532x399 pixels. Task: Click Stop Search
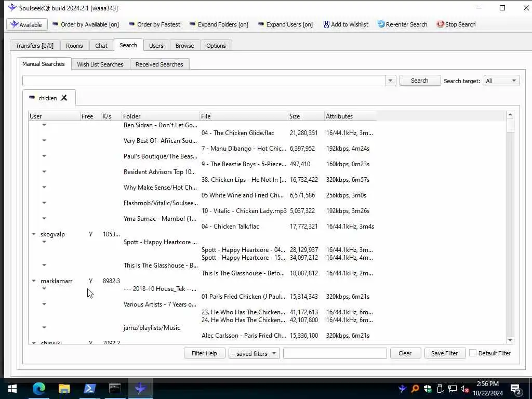[x=456, y=24]
